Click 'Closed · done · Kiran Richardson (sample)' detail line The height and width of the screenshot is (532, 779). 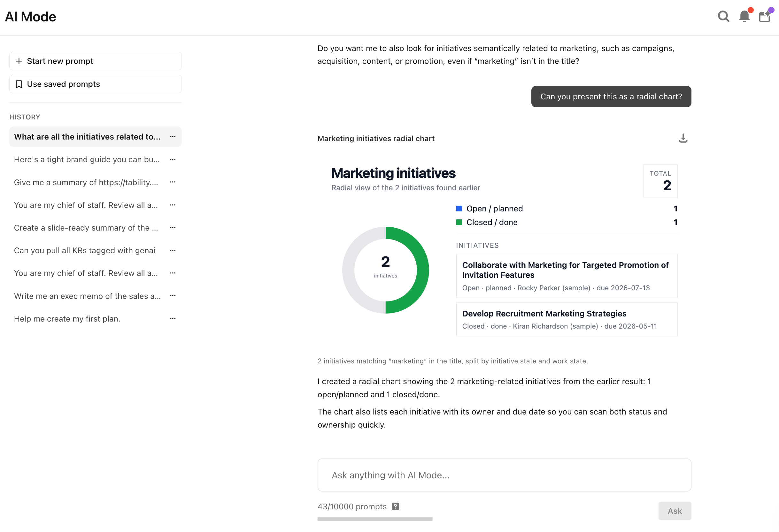click(x=559, y=326)
